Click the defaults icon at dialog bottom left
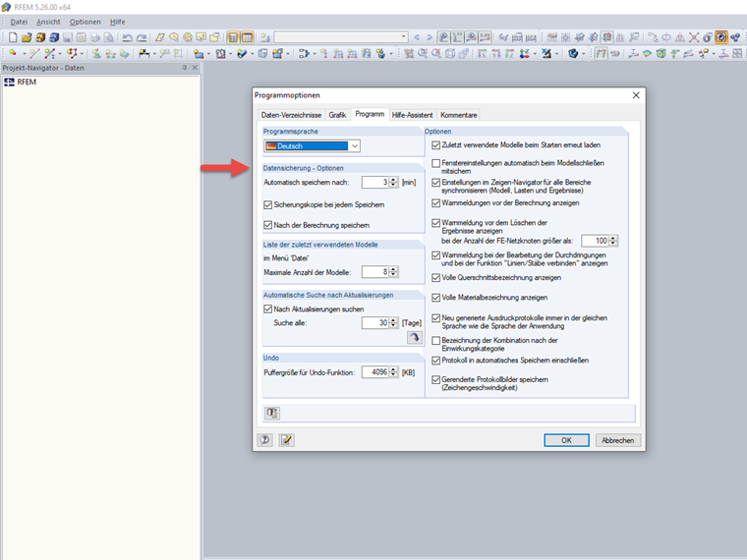The width and height of the screenshot is (747, 560). pyautogui.click(x=272, y=413)
